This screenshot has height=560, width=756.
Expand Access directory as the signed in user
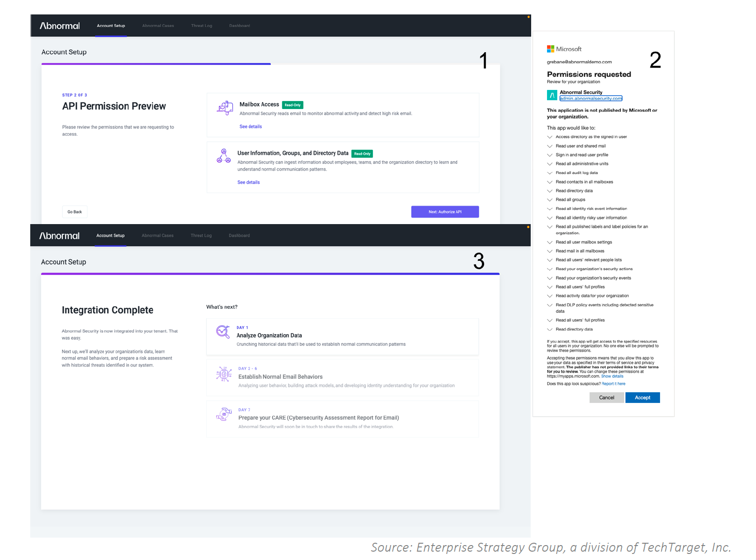click(550, 137)
